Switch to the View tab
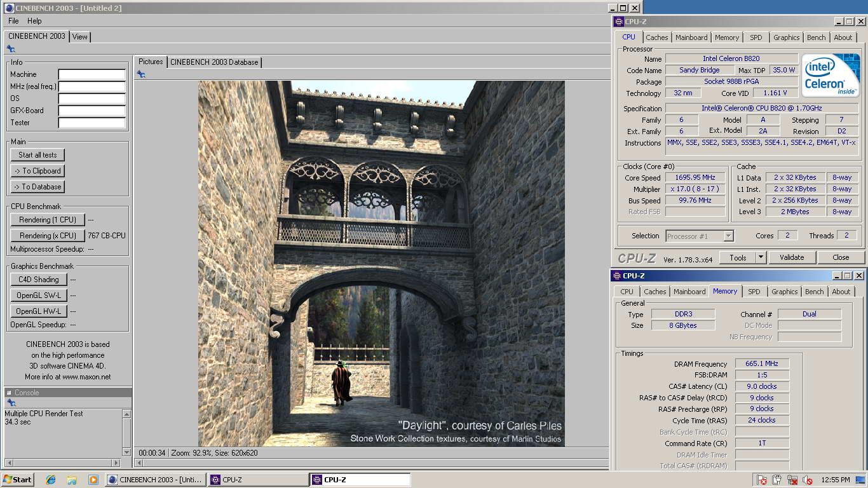This screenshot has height=488, width=868. pos(79,37)
